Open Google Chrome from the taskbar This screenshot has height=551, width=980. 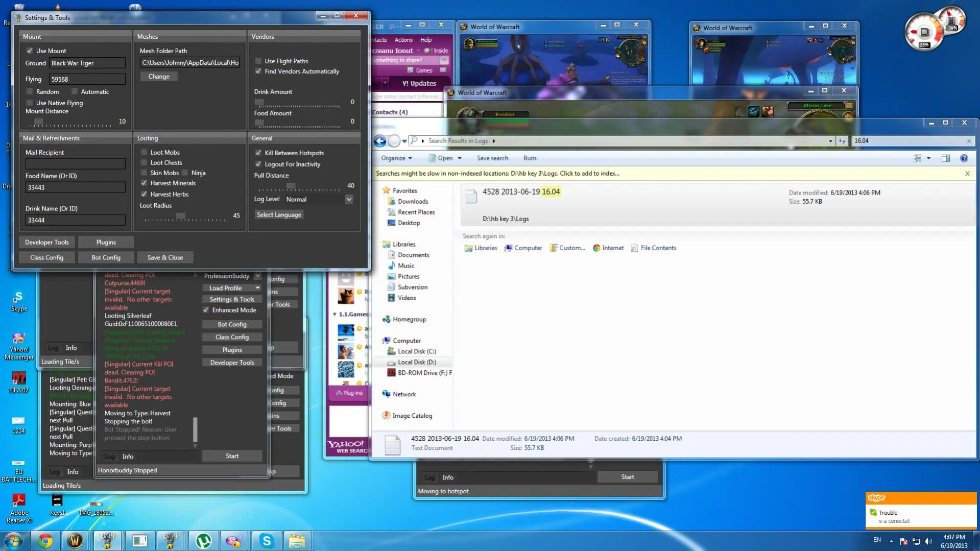pos(45,540)
